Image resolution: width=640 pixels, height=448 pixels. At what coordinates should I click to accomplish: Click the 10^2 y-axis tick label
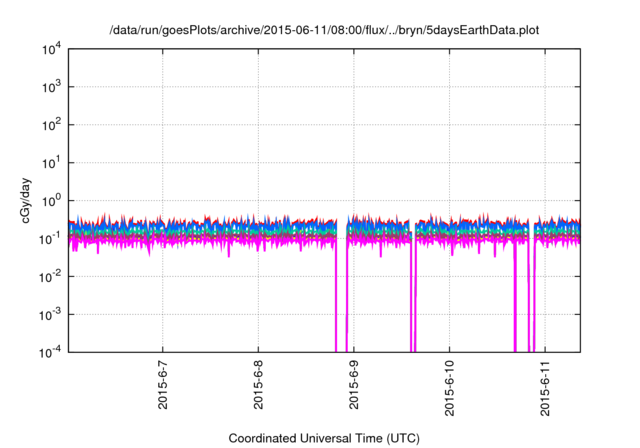pyautogui.click(x=51, y=125)
